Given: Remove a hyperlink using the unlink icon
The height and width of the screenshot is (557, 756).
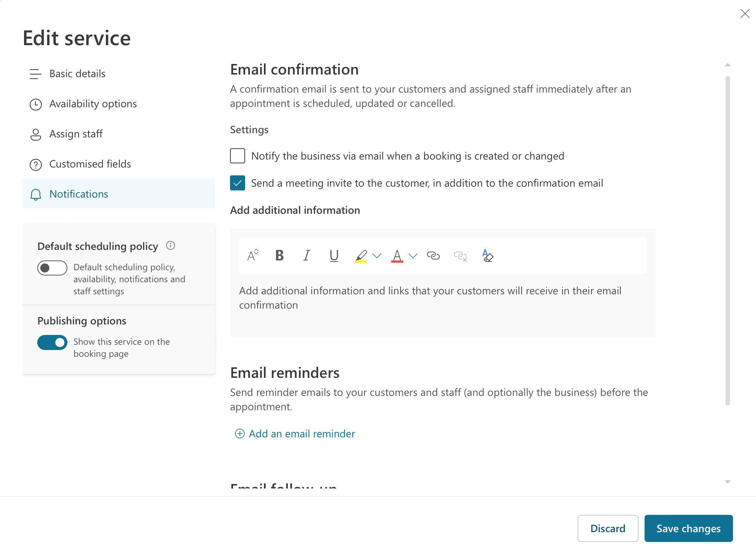Looking at the screenshot, I should [460, 257].
